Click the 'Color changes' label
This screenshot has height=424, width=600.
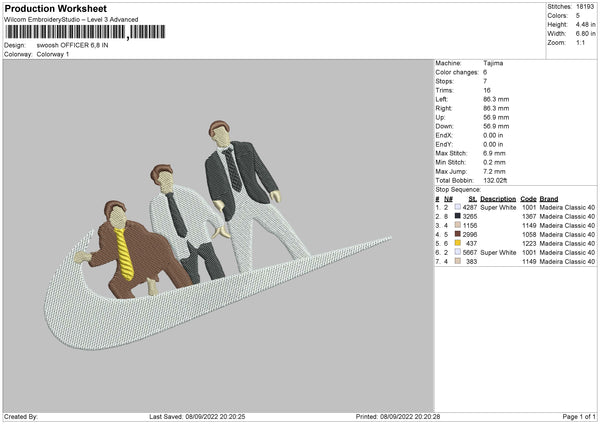click(x=457, y=72)
